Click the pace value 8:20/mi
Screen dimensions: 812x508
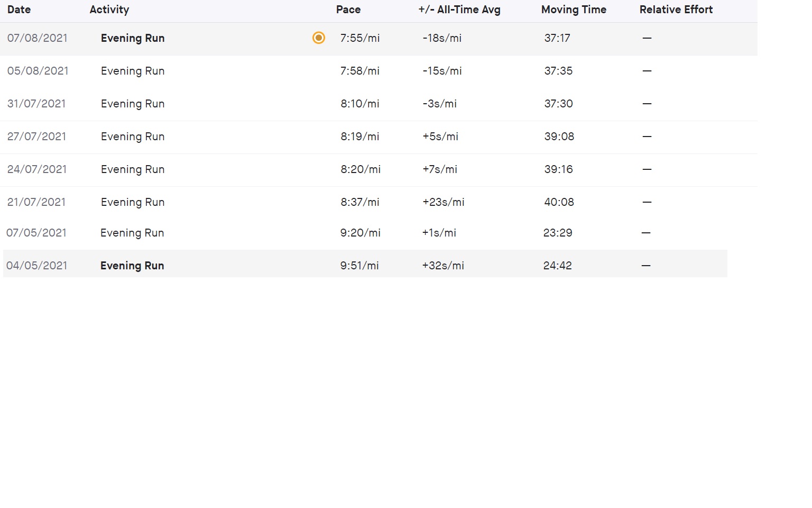click(361, 169)
